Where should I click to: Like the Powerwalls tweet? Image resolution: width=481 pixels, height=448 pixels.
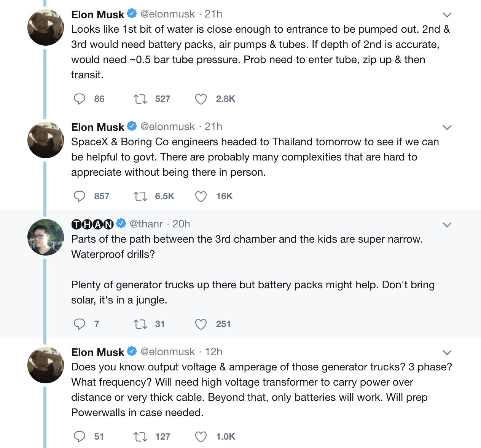(201, 437)
